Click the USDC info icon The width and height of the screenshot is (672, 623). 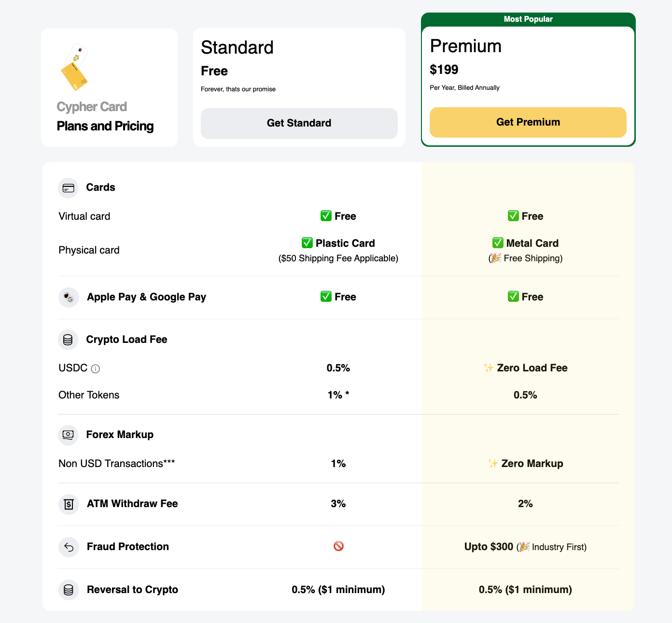coord(96,369)
